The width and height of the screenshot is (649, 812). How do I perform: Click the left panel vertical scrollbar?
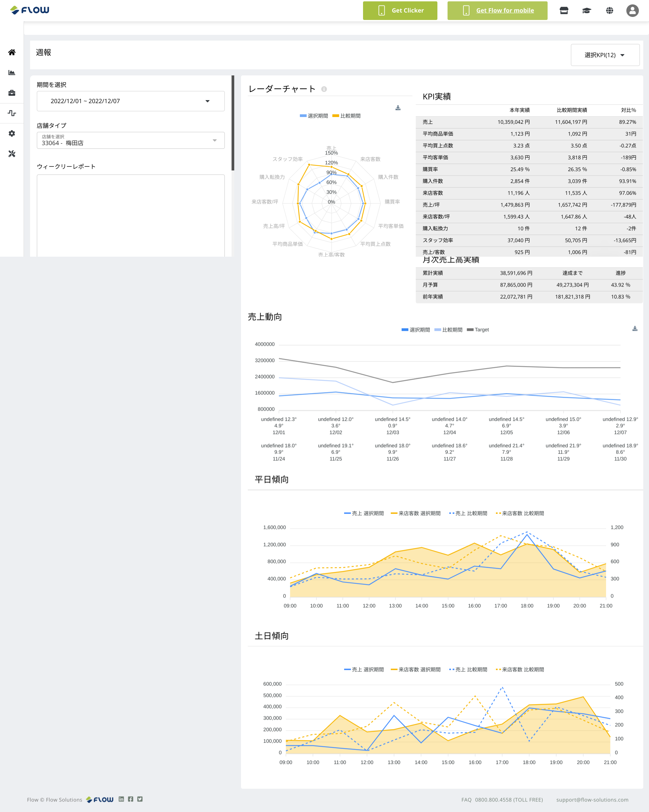[x=233, y=123]
